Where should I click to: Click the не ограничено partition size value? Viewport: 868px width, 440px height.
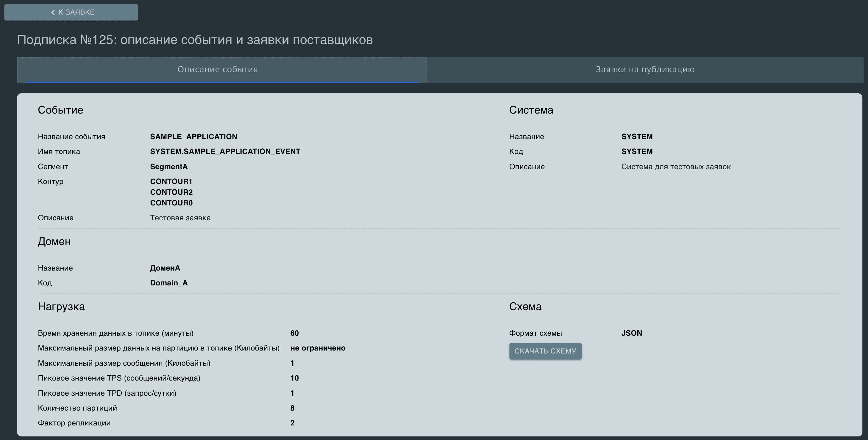(318, 348)
